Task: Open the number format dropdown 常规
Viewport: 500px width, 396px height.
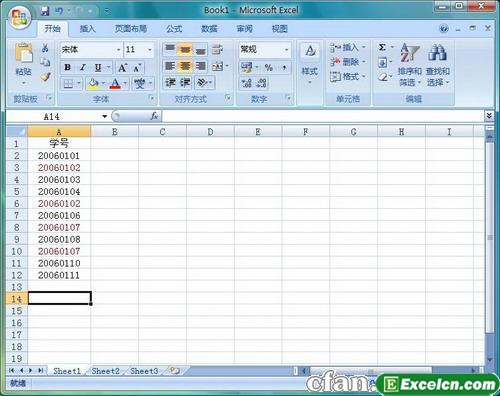Action: pos(286,50)
